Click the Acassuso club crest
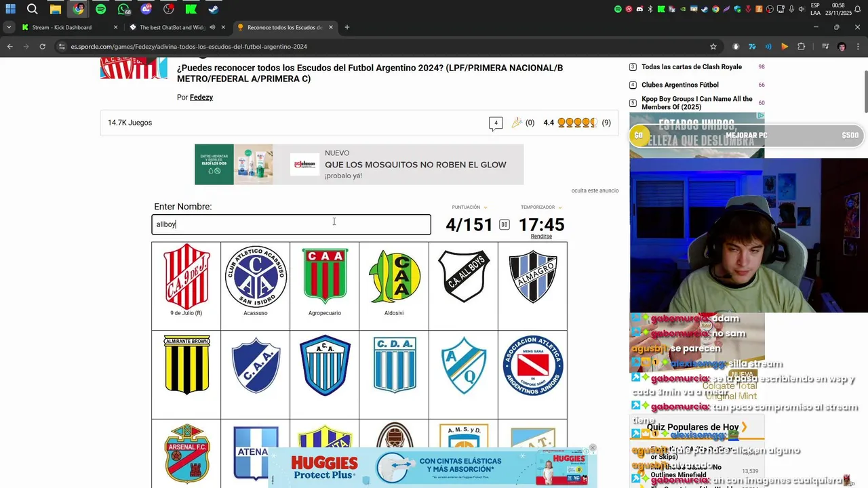This screenshot has width=868, height=488. 256,277
